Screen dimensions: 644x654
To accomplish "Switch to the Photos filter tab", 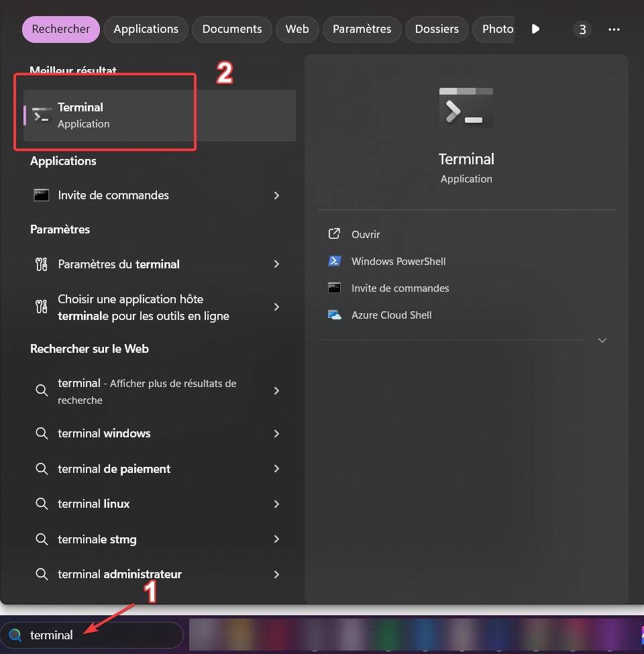I will 494,30.
